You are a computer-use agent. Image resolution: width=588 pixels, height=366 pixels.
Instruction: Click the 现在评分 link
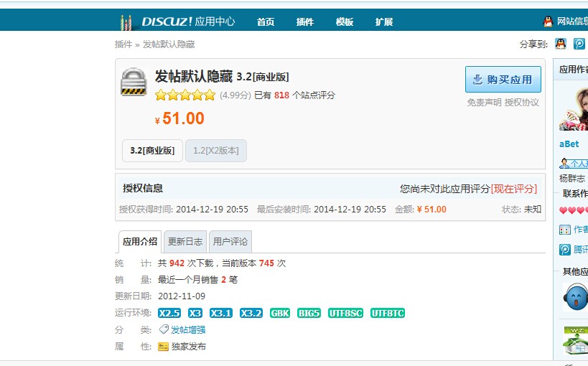click(x=514, y=189)
